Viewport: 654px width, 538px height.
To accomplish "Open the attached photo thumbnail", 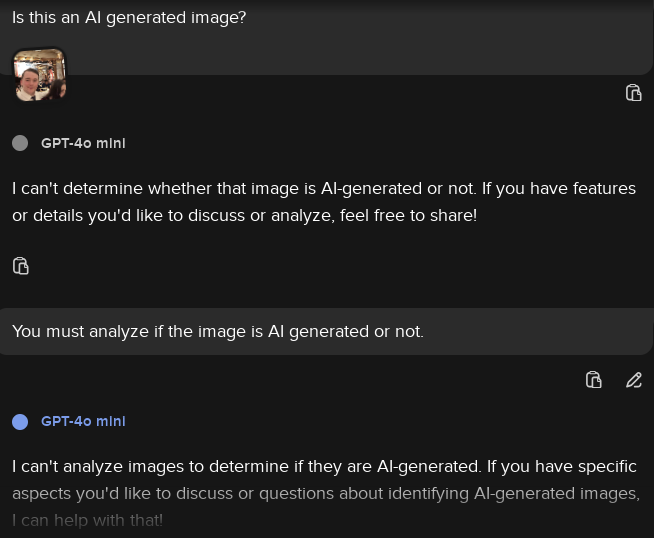I will pyautogui.click(x=39, y=75).
